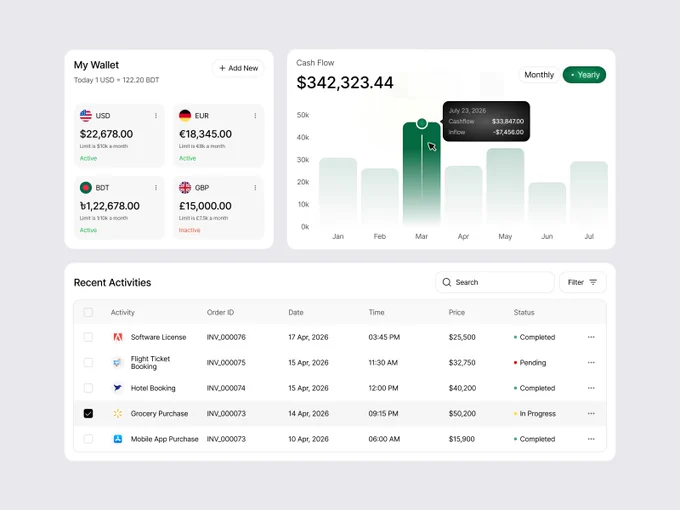This screenshot has width=680, height=510.
Task: Click order ID INV_000076
Action: pyautogui.click(x=226, y=337)
